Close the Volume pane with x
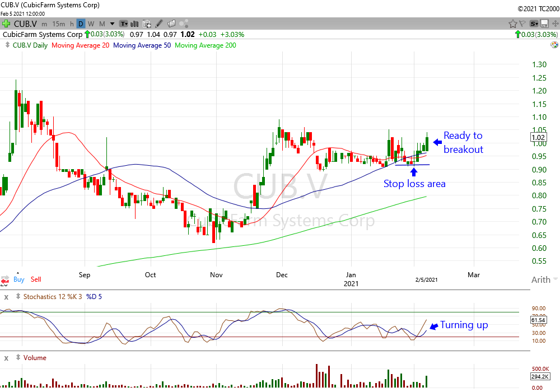Viewport: 560px width, 392px height. coord(6,358)
